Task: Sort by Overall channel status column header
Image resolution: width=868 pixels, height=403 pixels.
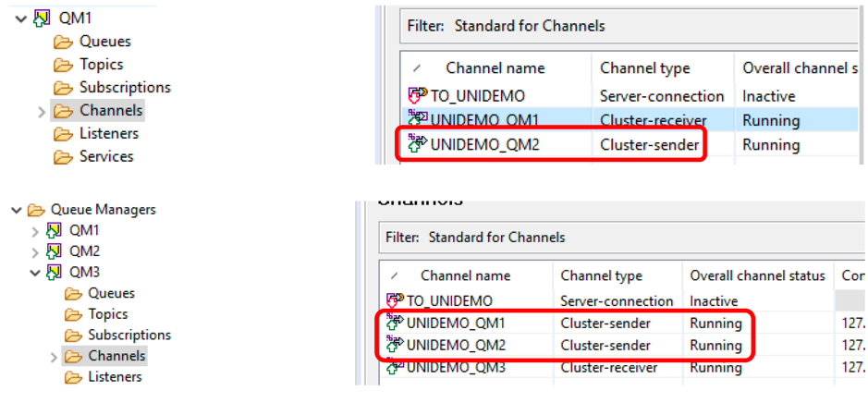Action: (757, 275)
